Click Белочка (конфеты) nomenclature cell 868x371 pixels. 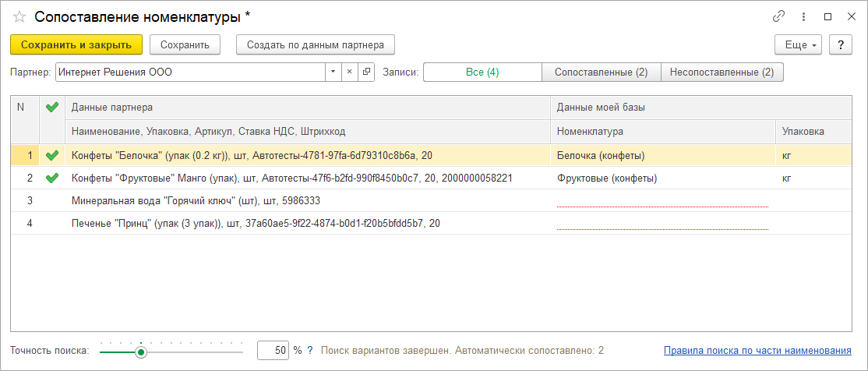662,156
